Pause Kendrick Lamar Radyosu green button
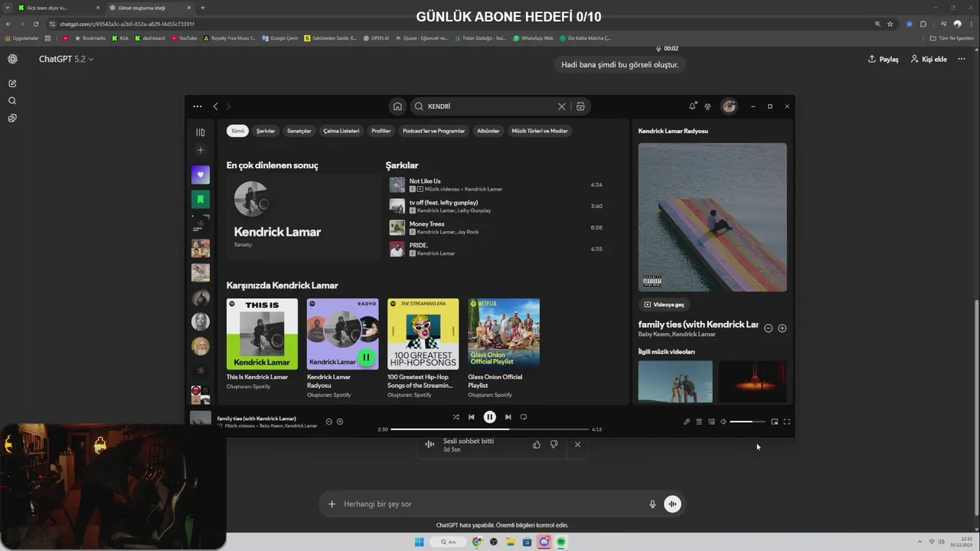Screen dimensions: 980x551 (x=366, y=357)
